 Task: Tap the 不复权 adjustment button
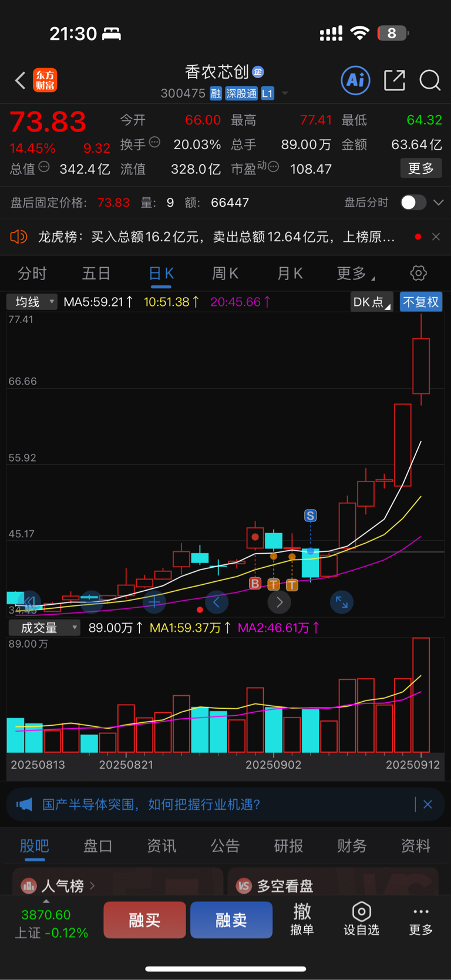(x=421, y=302)
